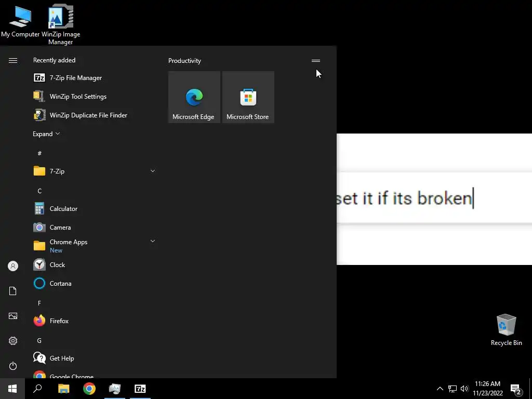Viewport: 532px width, 399px height.
Task: Open the taskbar clock and date
Action: click(487, 389)
